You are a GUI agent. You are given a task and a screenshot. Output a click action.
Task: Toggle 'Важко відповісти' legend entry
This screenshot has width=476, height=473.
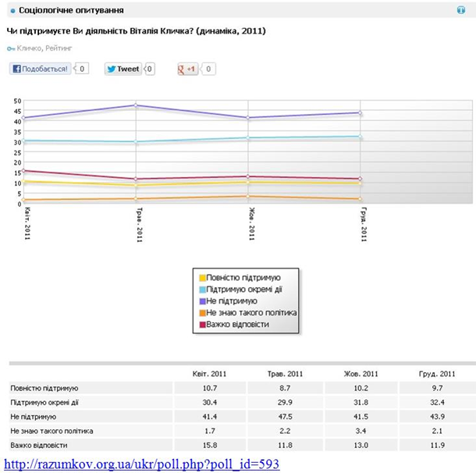(x=237, y=324)
